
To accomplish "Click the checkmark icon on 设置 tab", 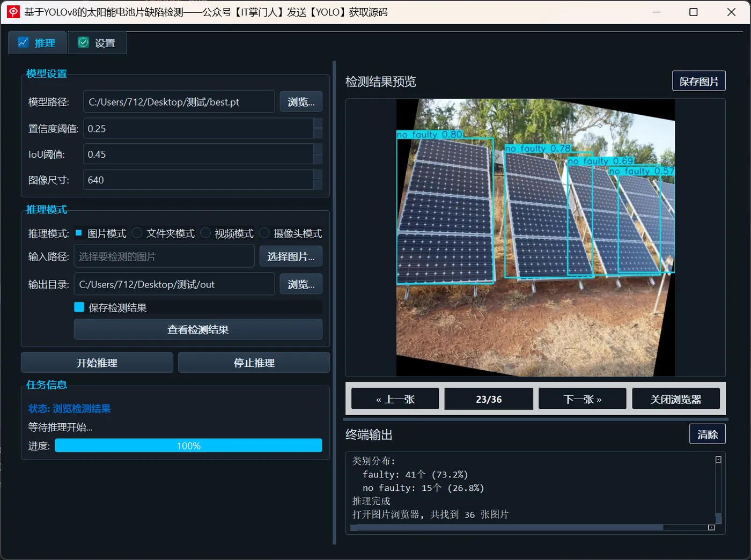I will pos(83,42).
